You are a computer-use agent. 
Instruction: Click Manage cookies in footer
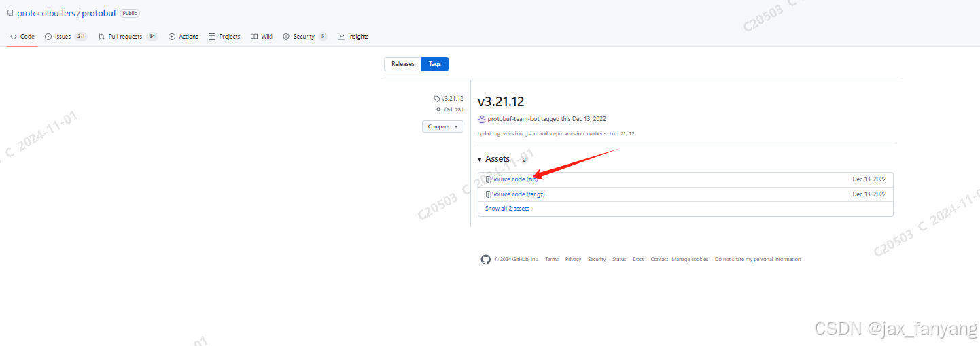690,259
